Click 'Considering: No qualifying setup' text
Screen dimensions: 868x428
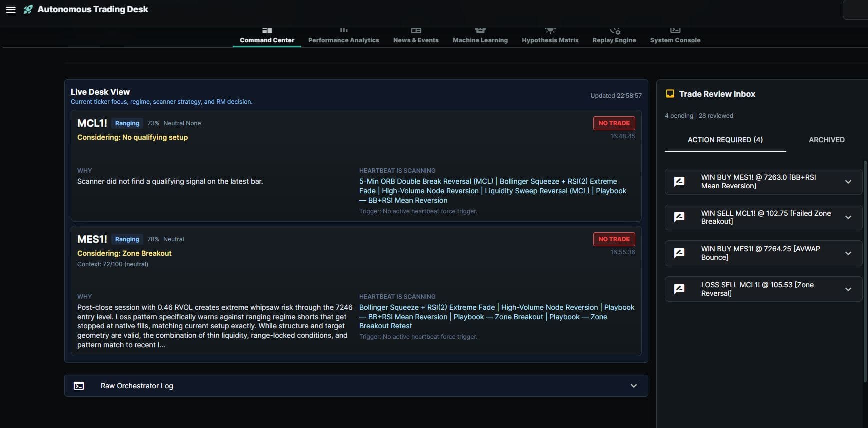[133, 137]
